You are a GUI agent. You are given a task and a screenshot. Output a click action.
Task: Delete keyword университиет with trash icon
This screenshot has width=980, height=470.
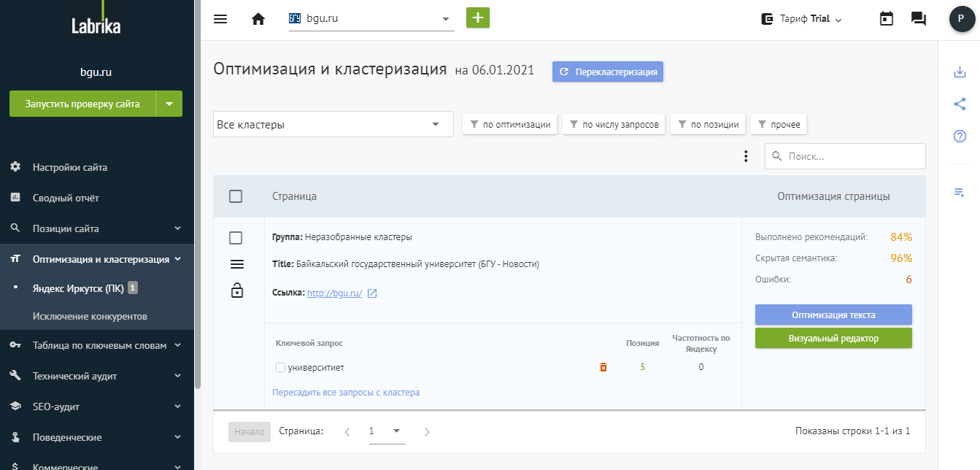(x=603, y=367)
